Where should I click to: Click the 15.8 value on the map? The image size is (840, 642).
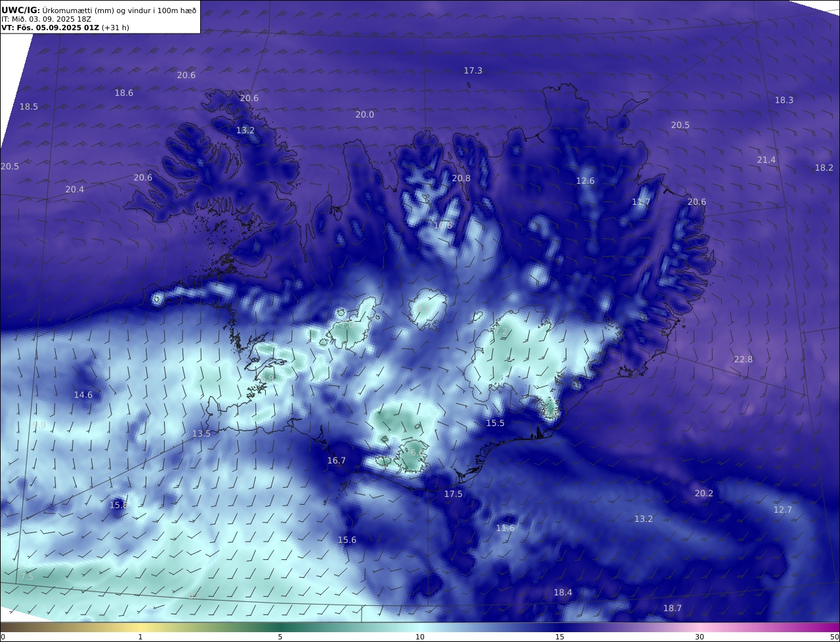[119, 505]
